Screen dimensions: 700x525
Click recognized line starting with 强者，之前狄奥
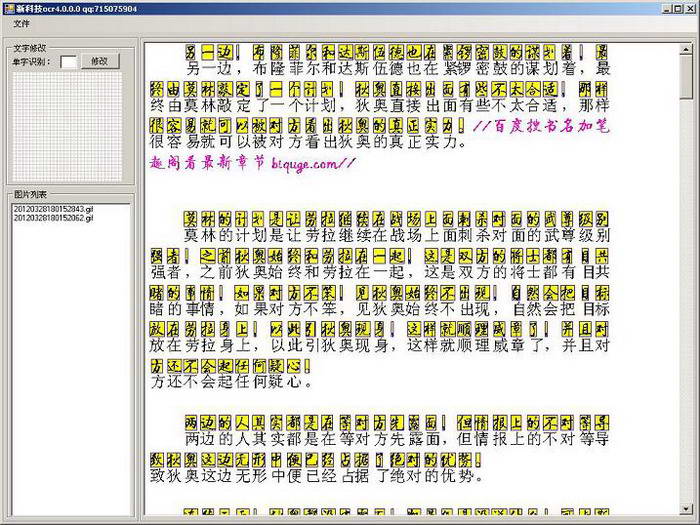pyautogui.click(x=379, y=272)
